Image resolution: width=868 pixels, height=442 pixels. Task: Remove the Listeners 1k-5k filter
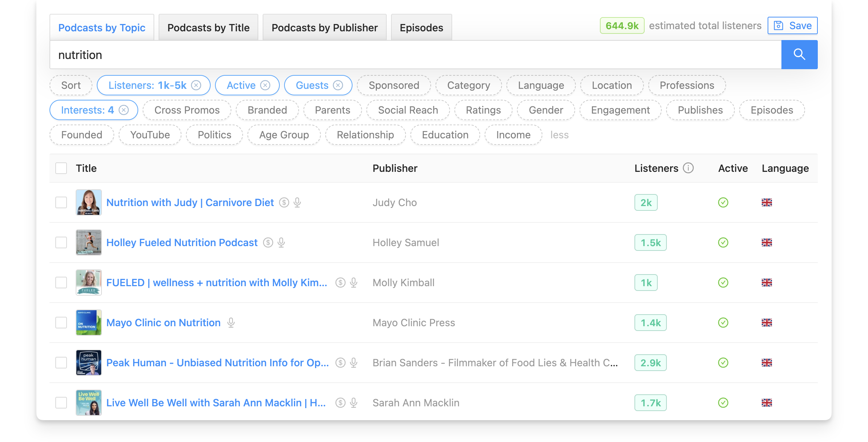196,85
